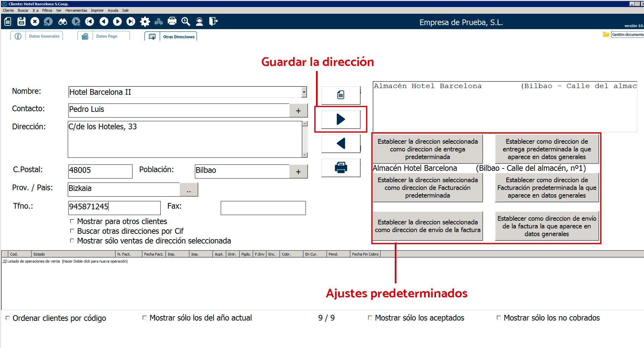Open Prov./Pais lookup with the '..' button

point(189,190)
